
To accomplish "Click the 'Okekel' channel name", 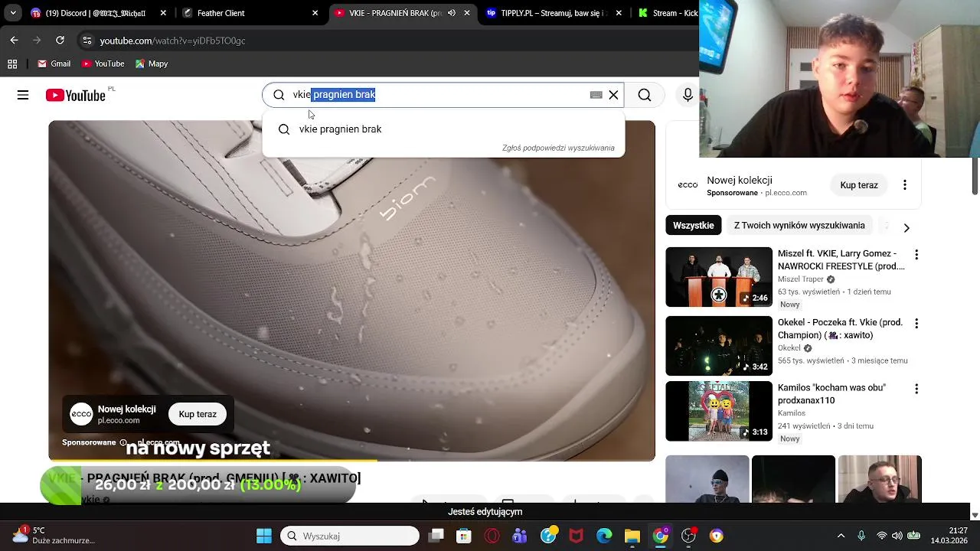I will (x=789, y=348).
